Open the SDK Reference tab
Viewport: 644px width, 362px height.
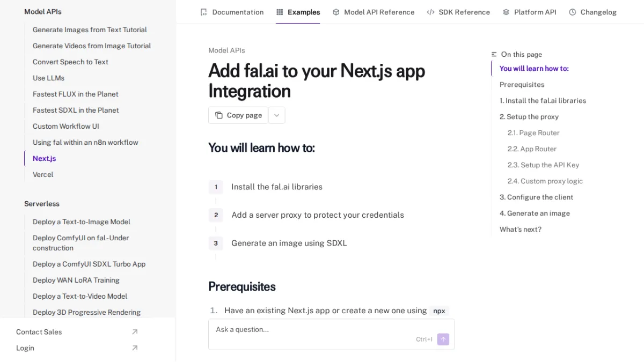click(x=458, y=12)
